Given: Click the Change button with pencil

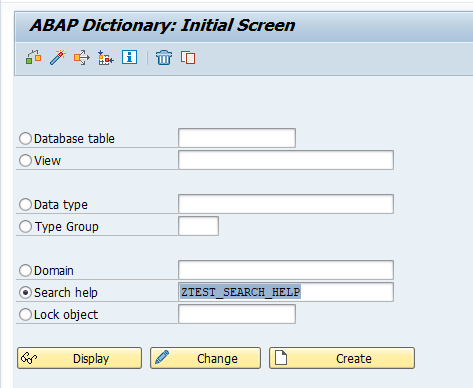Looking at the screenshot, I should [205, 358].
